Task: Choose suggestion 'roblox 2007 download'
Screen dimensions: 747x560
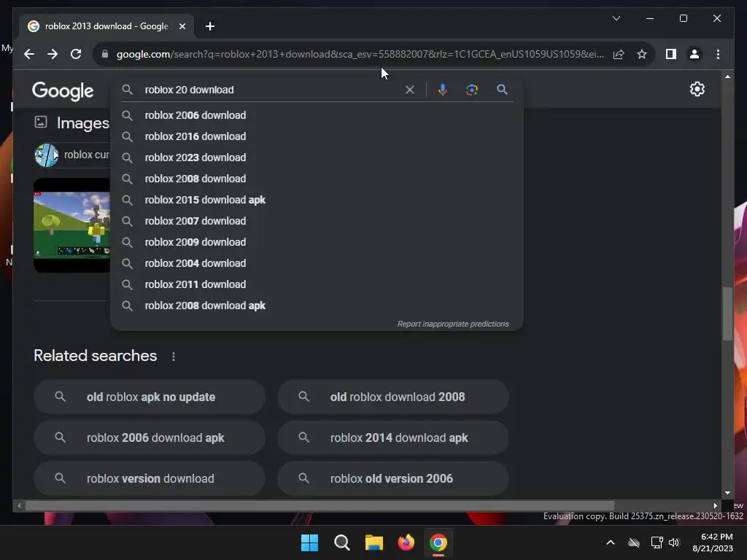Action: [x=317, y=221]
